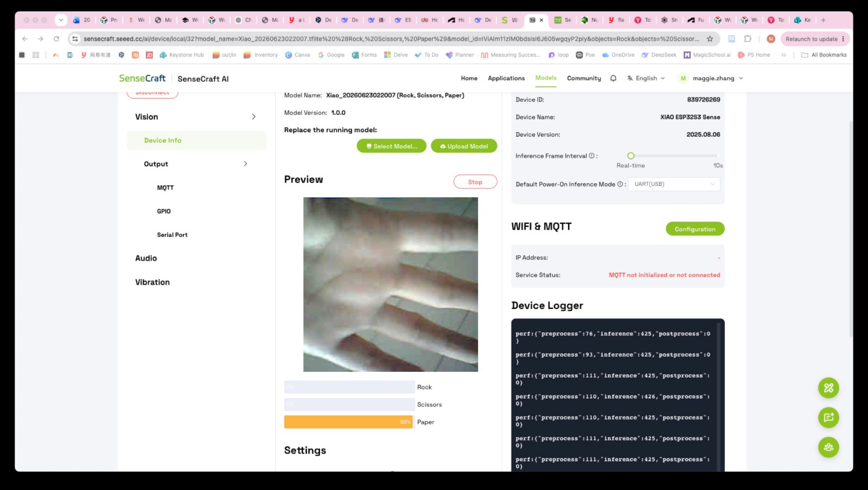The height and width of the screenshot is (490, 868).
Task: Open the To Do bookmark
Action: 426,55
